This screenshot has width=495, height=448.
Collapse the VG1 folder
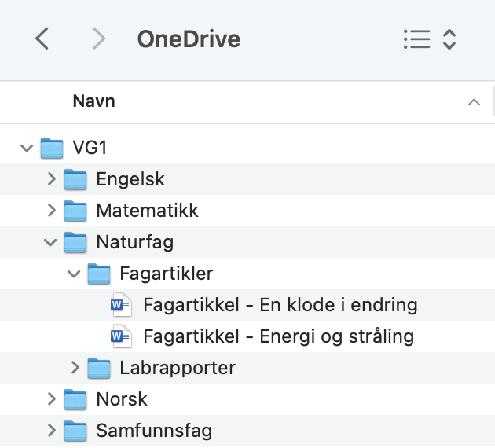click(x=27, y=148)
